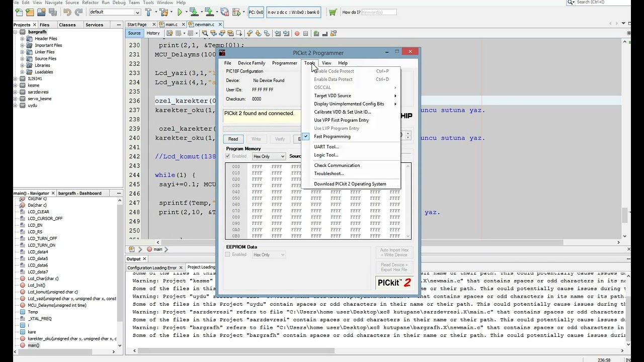
Task: Open the project configuration dropdown showing default
Action: [115, 12]
